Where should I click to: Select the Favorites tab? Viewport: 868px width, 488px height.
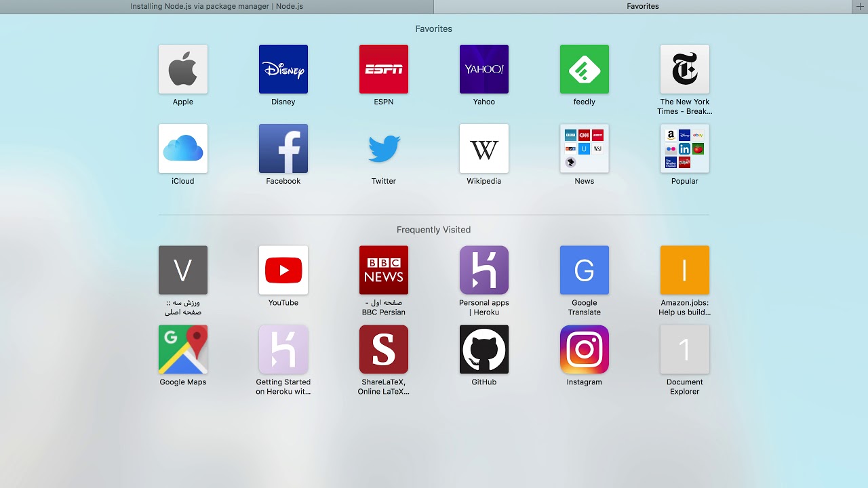643,6
